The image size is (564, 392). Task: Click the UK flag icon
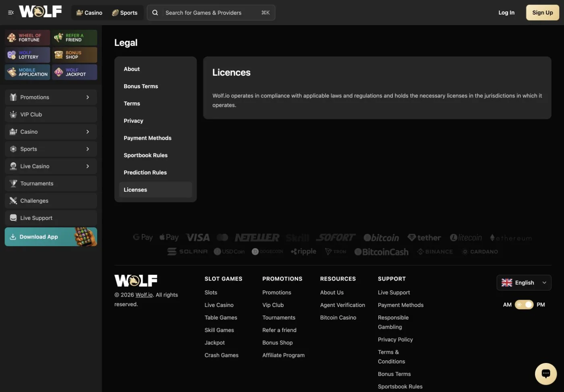click(507, 283)
